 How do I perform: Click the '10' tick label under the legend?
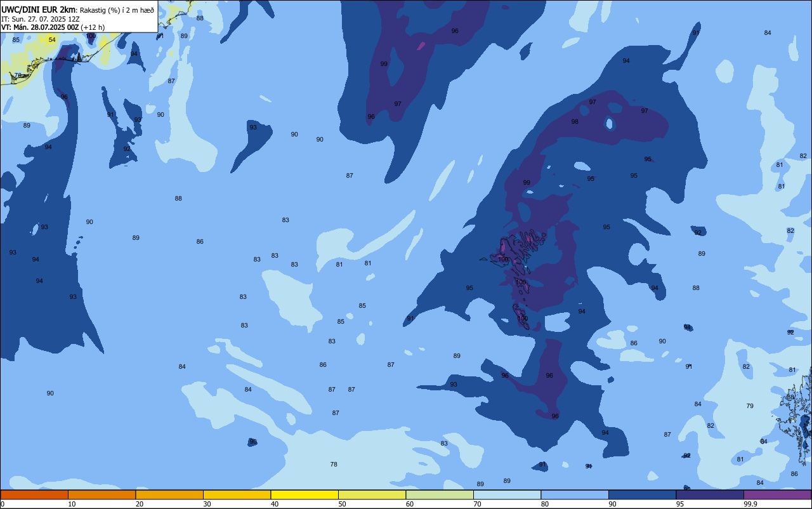coord(73,504)
